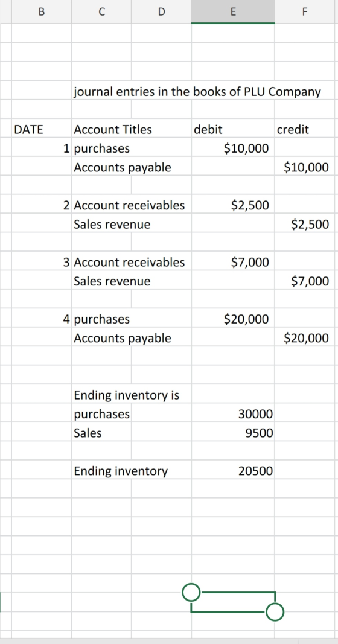338x644 pixels.
Task: Select the credit heading cell
Action: 304,129
